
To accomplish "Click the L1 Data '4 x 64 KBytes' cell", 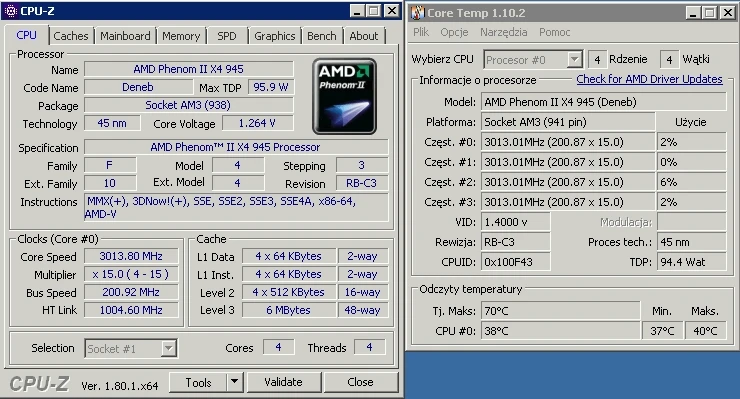I will (x=289, y=256).
